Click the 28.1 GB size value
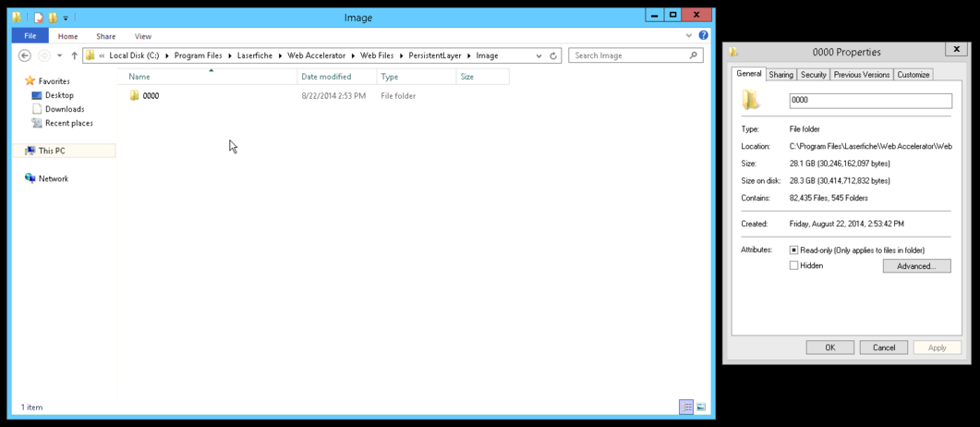Viewport: 980px width, 427px height. 840,164
